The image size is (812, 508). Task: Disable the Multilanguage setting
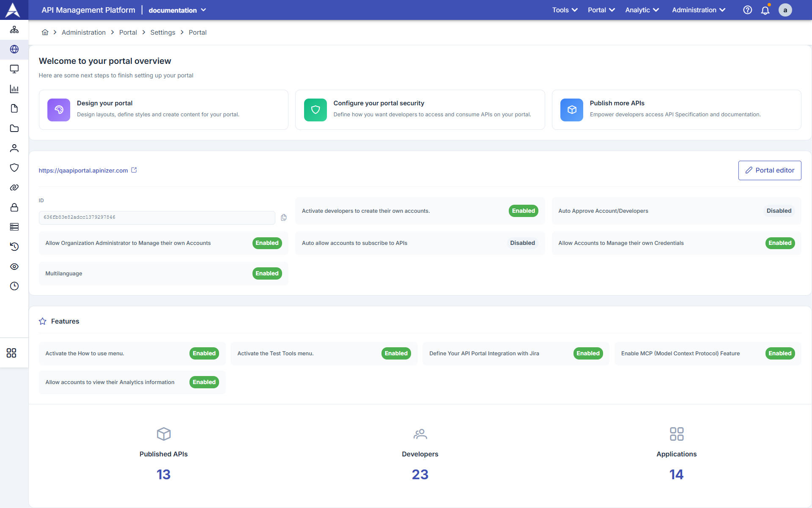tap(267, 273)
